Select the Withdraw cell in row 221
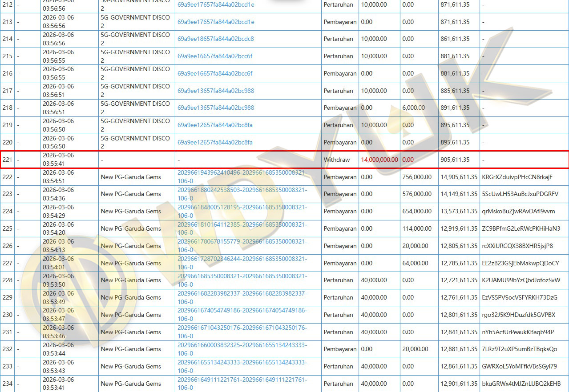 pyautogui.click(x=336, y=160)
